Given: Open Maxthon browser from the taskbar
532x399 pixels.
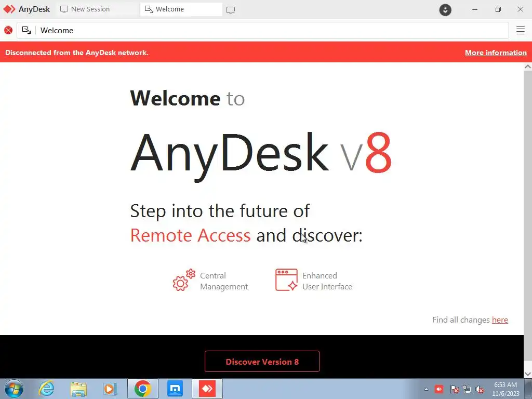Looking at the screenshot, I should point(175,389).
